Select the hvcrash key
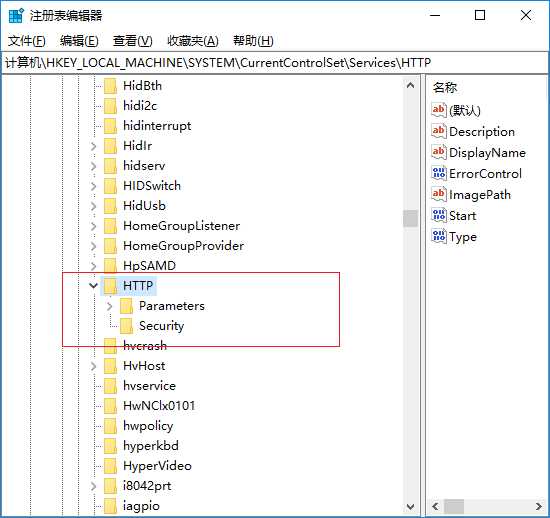550x518 pixels. [x=145, y=346]
